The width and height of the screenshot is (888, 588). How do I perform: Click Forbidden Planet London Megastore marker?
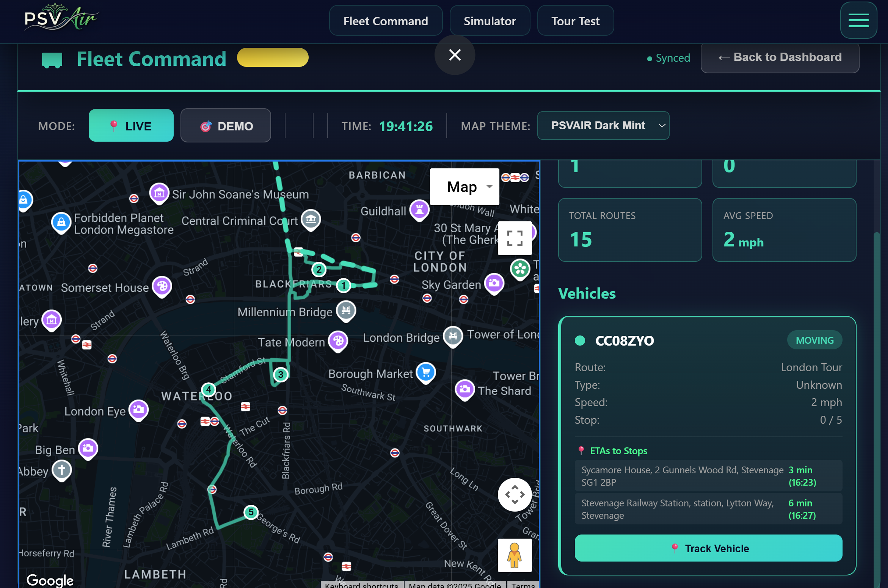[61, 223]
